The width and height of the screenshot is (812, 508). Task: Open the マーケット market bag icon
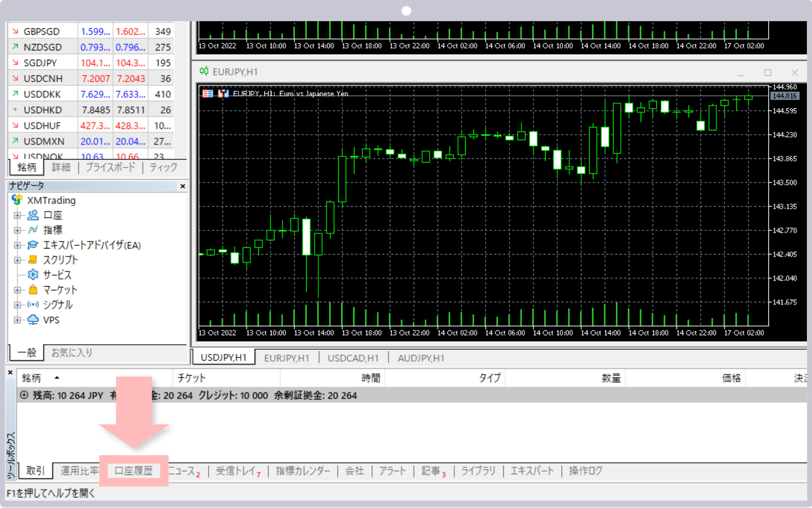(33, 290)
